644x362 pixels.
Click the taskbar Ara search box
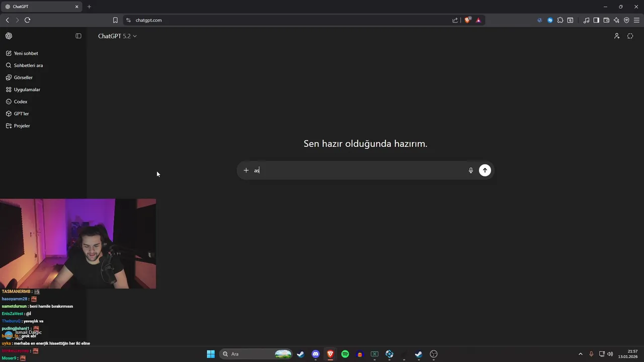tap(257, 354)
